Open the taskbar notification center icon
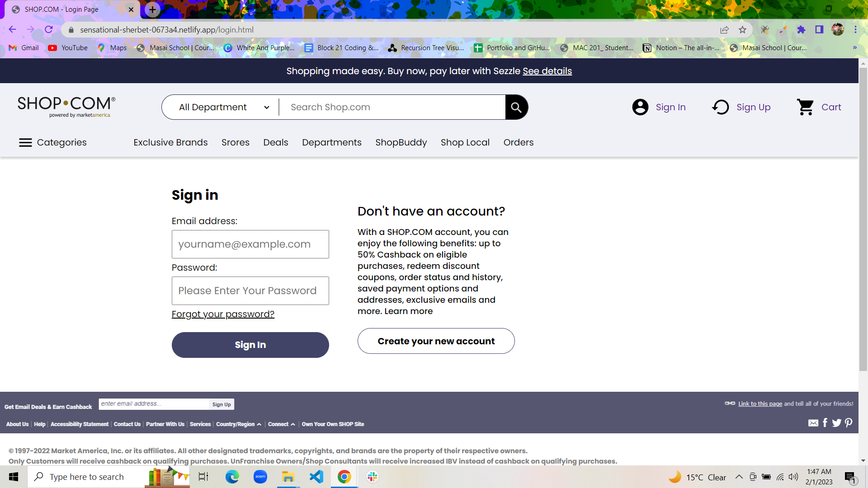This screenshot has width=868, height=488. click(x=850, y=477)
